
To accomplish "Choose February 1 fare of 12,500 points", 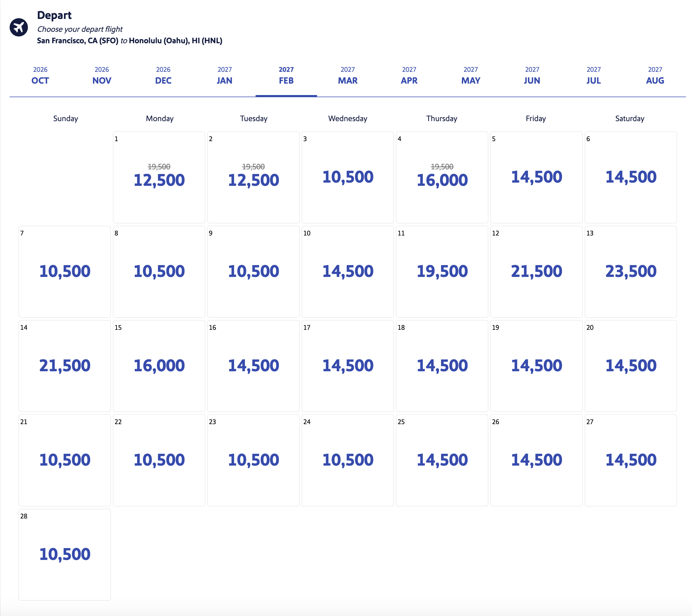I will (159, 178).
